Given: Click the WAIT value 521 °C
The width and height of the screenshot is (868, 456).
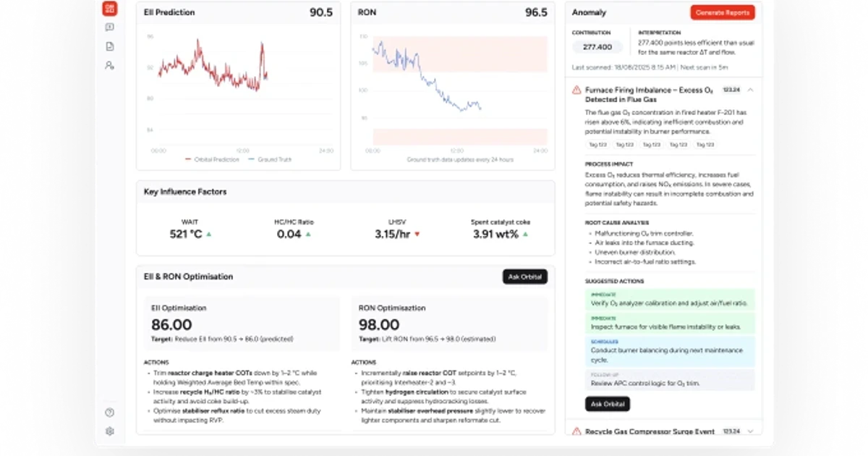Looking at the screenshot, I should coord(186,234).
